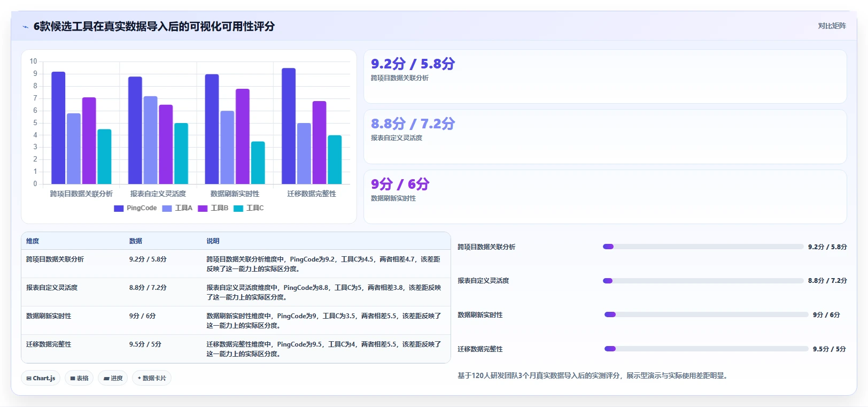The height and width of the screenshot is (407, 868).
Task: Click the 跨项目数据关联分析 progress bar
Action: pyautogui.click(x=703, y=247)
